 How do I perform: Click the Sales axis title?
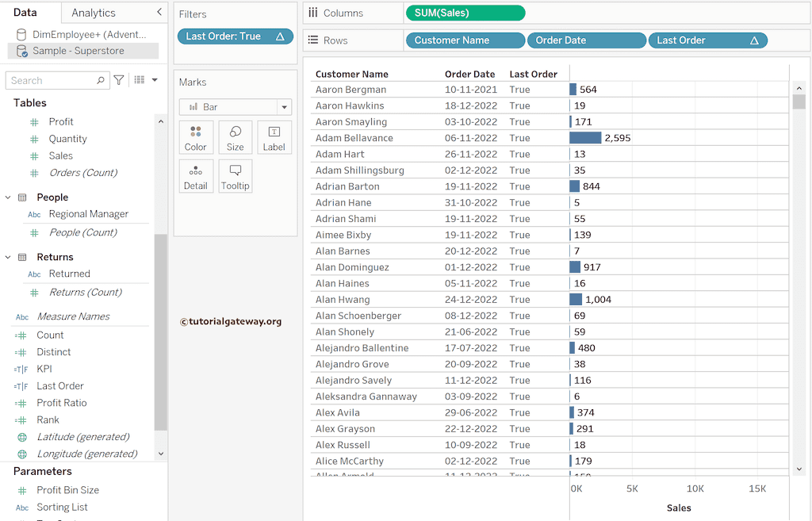click(x=679, y=508)
